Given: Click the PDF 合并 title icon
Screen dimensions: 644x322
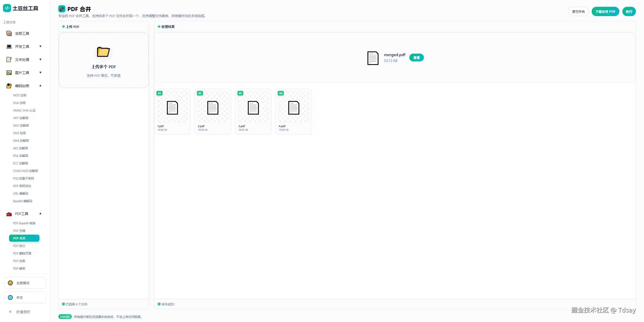Looking at the screenshot, I should click(62, 9).
